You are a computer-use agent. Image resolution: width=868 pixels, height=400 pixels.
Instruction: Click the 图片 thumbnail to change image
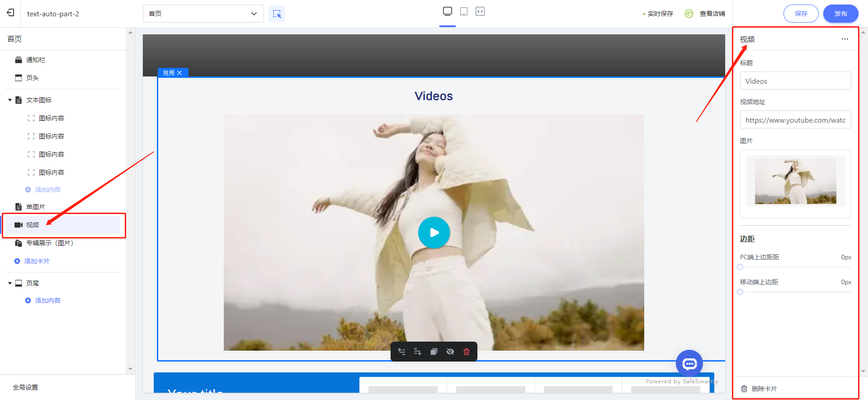(796, 181)
